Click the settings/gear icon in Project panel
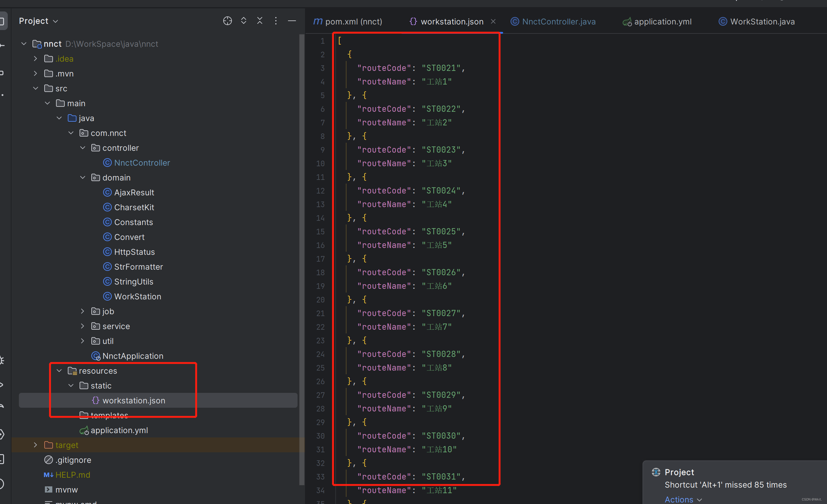The height and width of the screenshot is (504, 827). pyautogui.click(x=275, y=21)
